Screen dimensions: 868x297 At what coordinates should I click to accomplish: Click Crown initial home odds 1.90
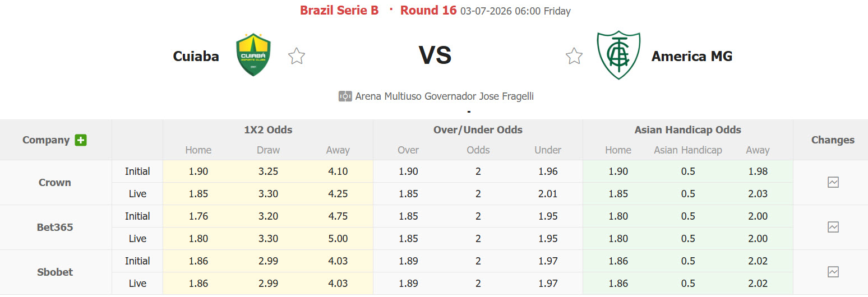click(x=198, y=171)
